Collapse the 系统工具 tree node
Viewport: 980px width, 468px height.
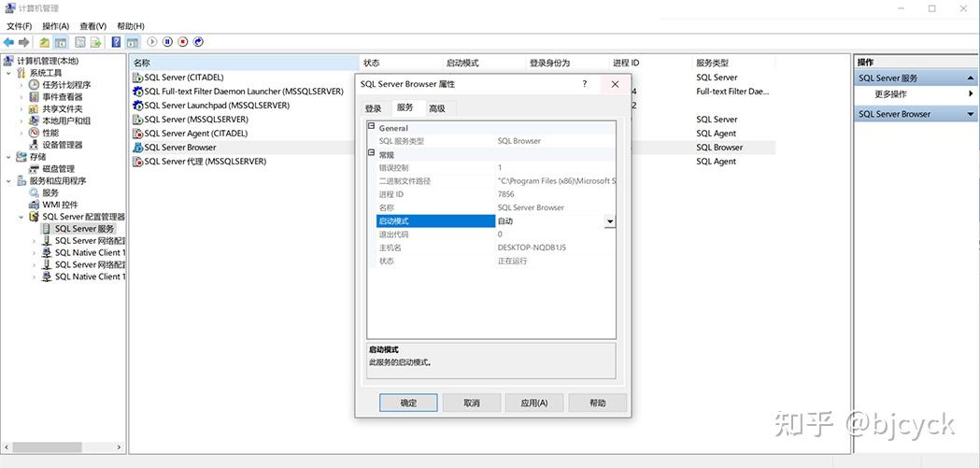point(8,73)
